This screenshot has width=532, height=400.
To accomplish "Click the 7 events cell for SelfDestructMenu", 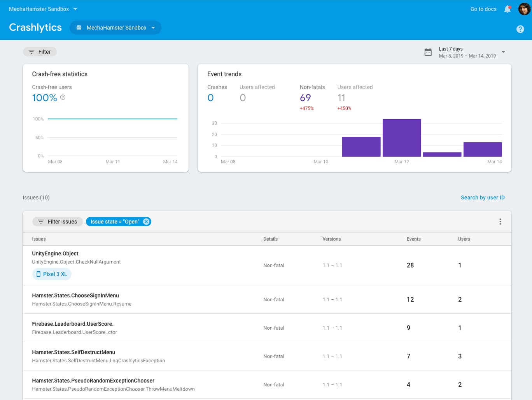I will point(408,356).
